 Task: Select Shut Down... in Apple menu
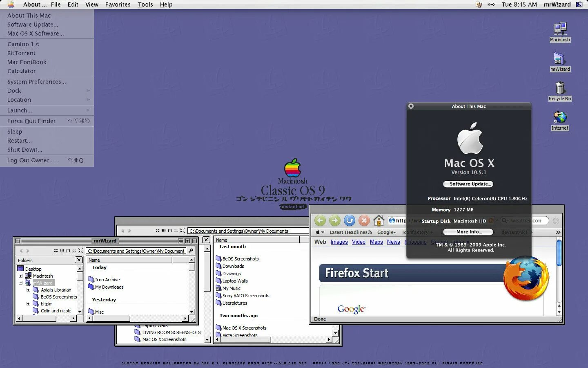47,150
